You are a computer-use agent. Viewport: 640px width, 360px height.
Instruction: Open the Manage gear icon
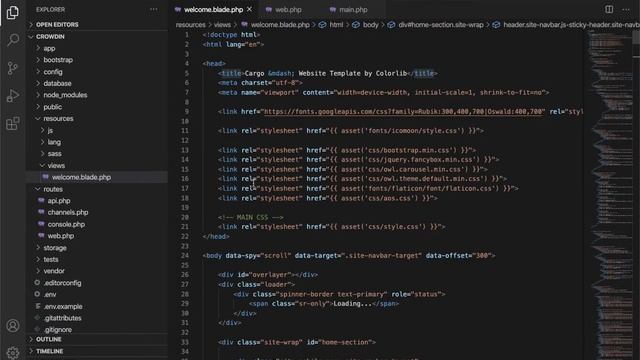[13, 352]
